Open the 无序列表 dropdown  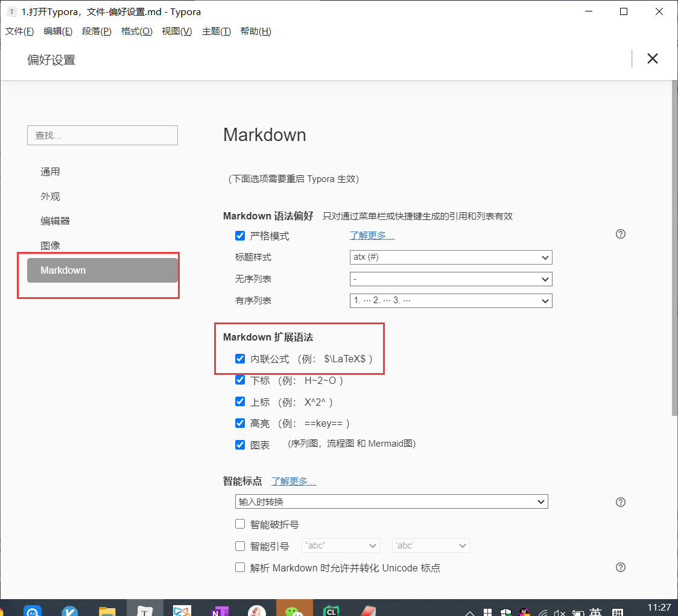click(x=451, y=279)
